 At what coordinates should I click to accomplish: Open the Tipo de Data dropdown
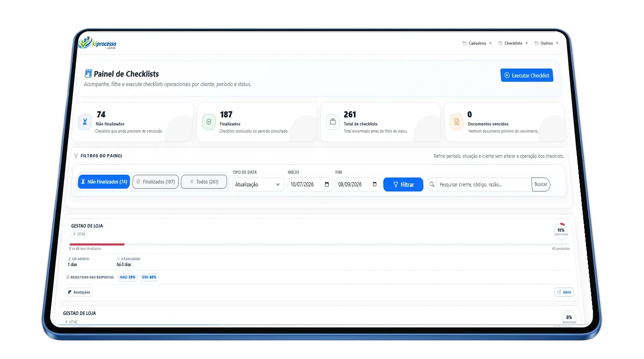[258, 184]
